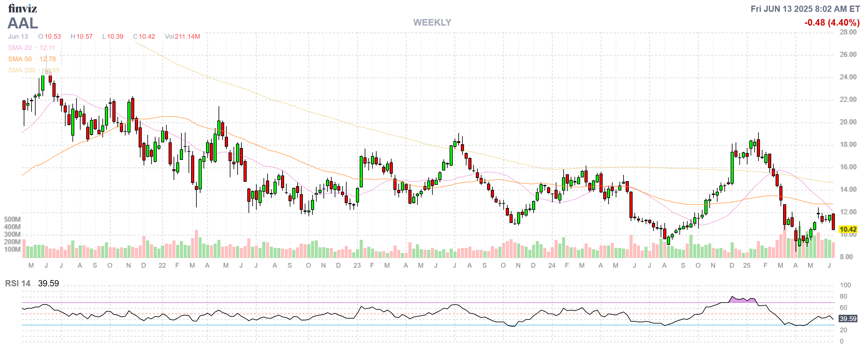
Task: Select the SMA 20 legend label
Action: pyautogui.click(x=20, y=48)
